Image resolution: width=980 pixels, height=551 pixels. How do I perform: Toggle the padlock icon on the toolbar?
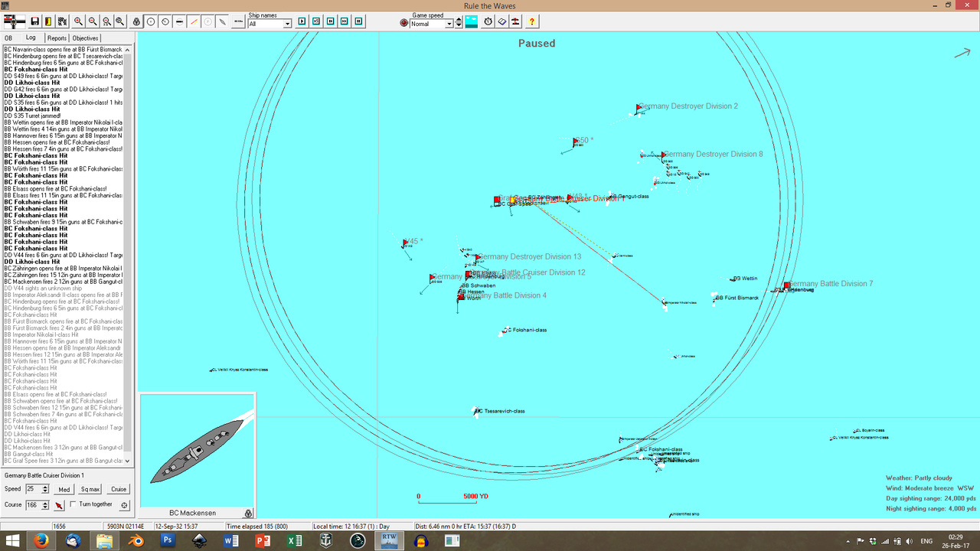tap(136, 21)
